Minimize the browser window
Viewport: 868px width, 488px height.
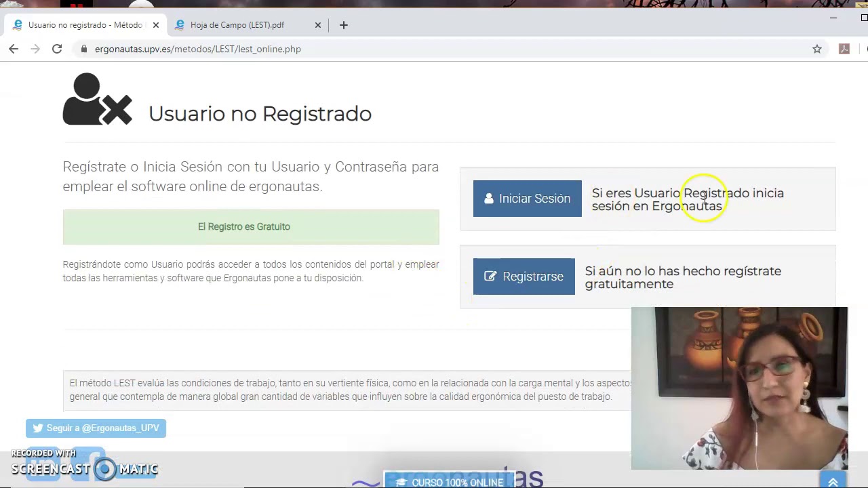click(x=833, y=18)
